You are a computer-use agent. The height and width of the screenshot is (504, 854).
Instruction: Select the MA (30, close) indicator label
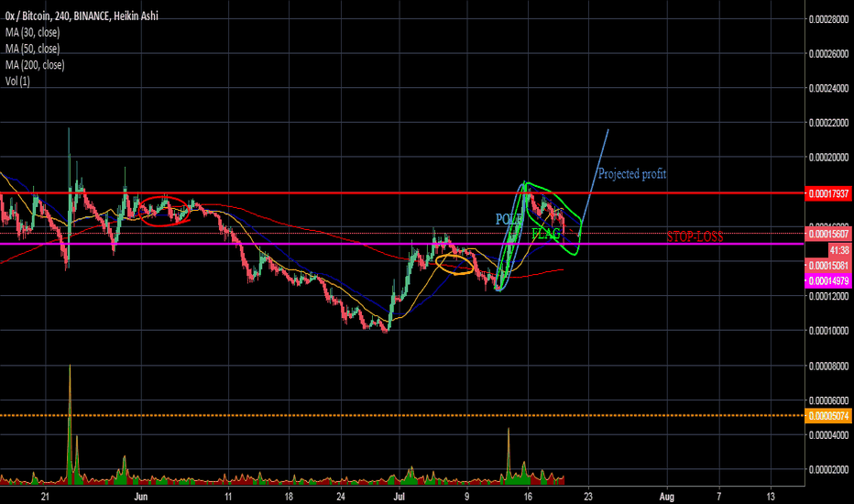[33, 33]
